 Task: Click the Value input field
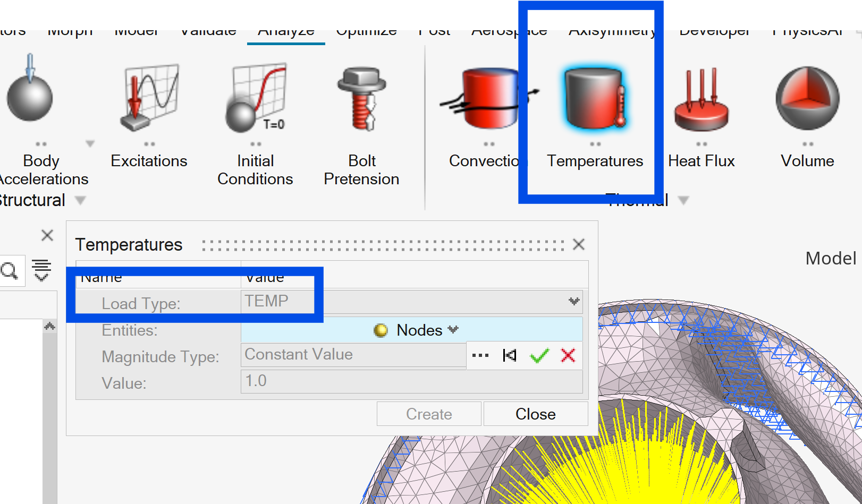(x=412, y=381)
